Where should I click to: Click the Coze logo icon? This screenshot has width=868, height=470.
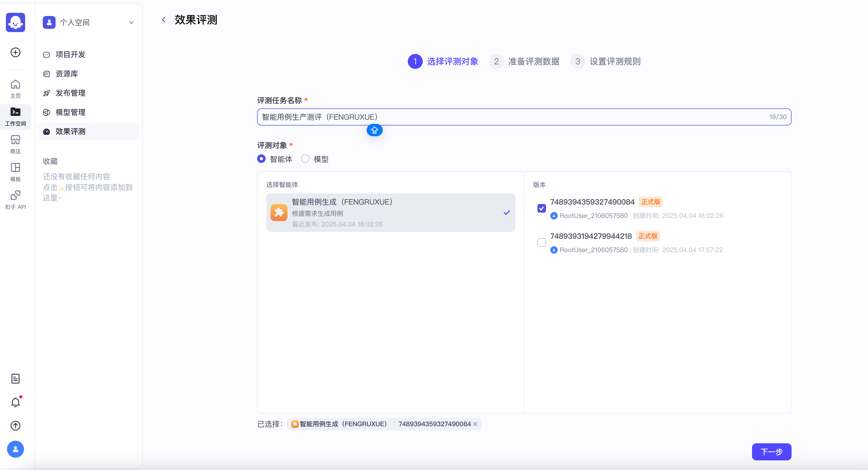tap(15, 22)
